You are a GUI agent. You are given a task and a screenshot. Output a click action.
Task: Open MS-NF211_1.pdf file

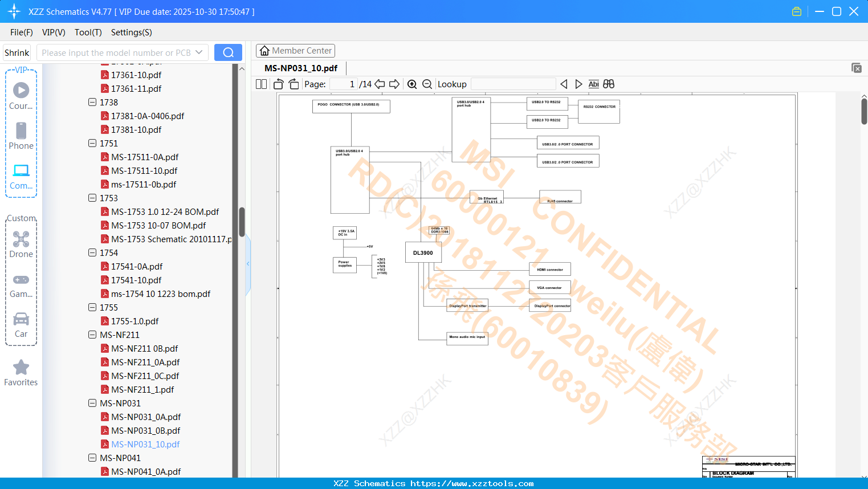(x=142, y=389)
